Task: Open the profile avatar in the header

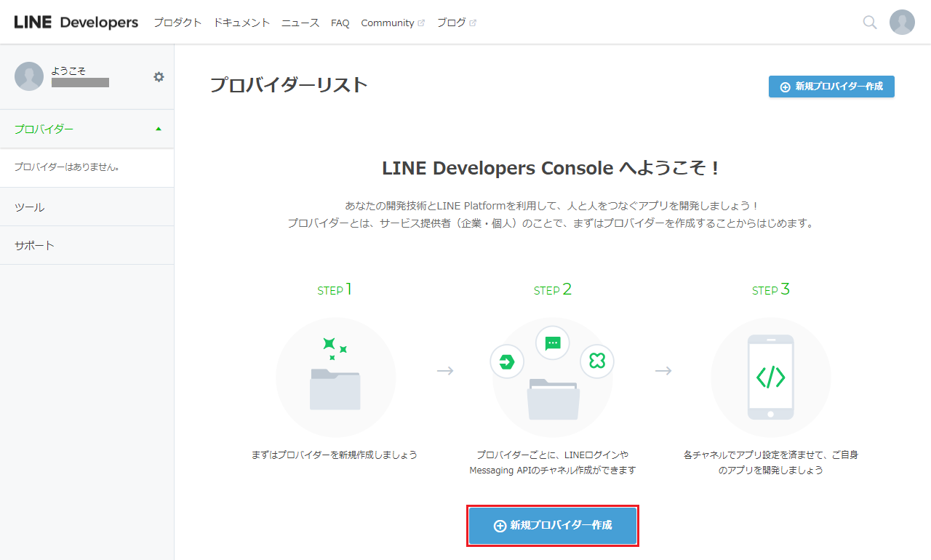Action: click(x=902, y=23)
